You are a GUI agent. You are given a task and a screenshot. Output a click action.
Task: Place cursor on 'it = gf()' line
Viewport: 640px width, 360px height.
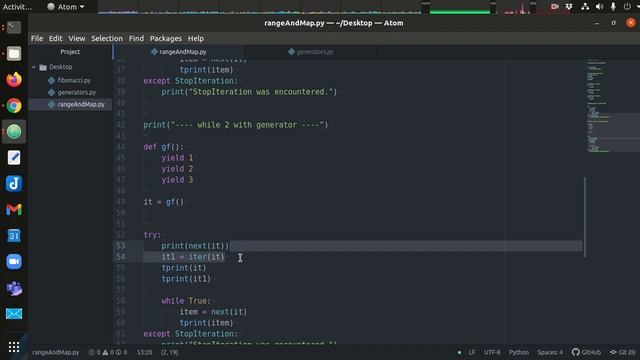(x=164, y=202)
